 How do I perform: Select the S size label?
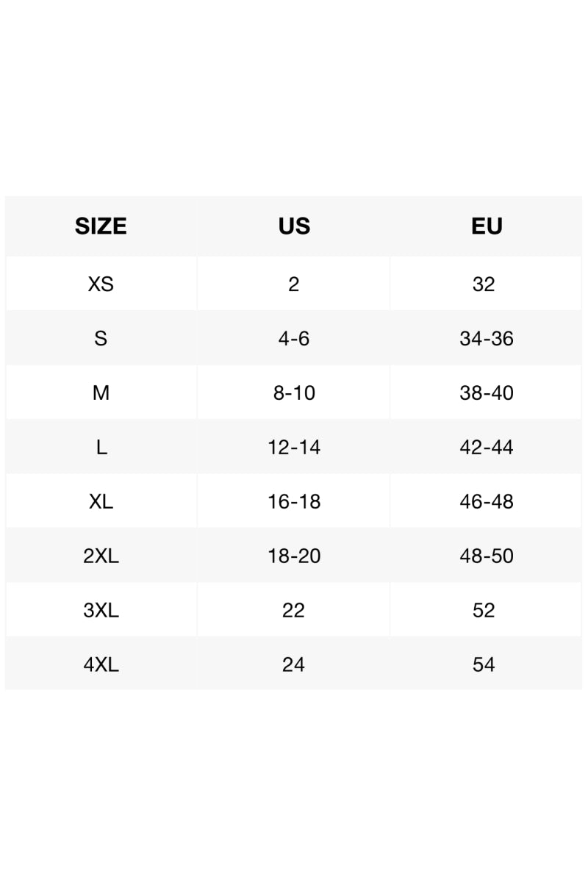point(101,338)
